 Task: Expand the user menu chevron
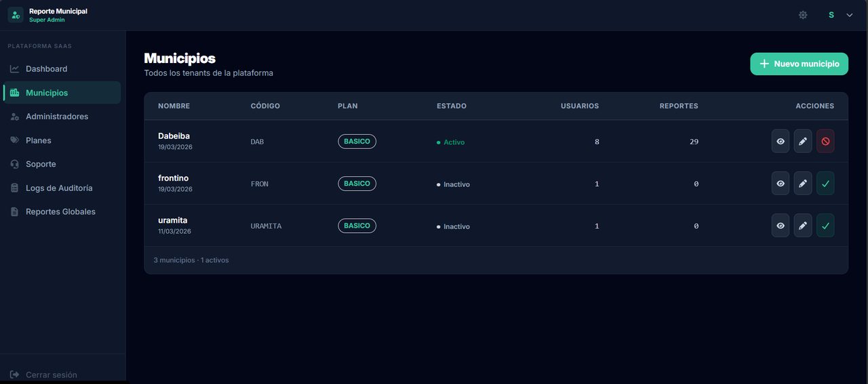pos(850,15)
